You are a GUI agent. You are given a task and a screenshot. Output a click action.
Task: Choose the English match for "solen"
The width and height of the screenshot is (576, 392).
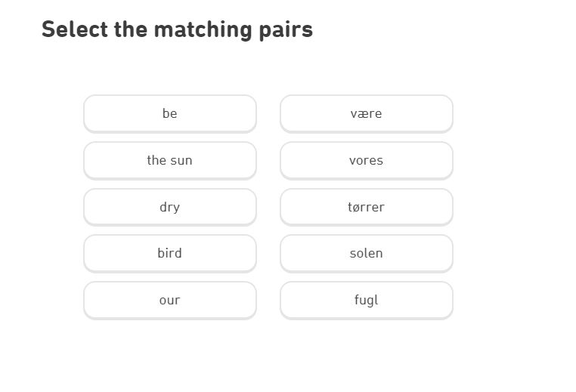[169, 160]
